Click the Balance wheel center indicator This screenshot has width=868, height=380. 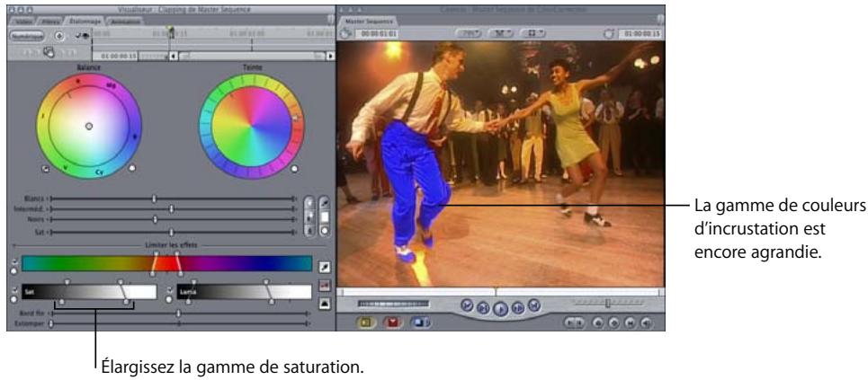[x=89, y=126]
